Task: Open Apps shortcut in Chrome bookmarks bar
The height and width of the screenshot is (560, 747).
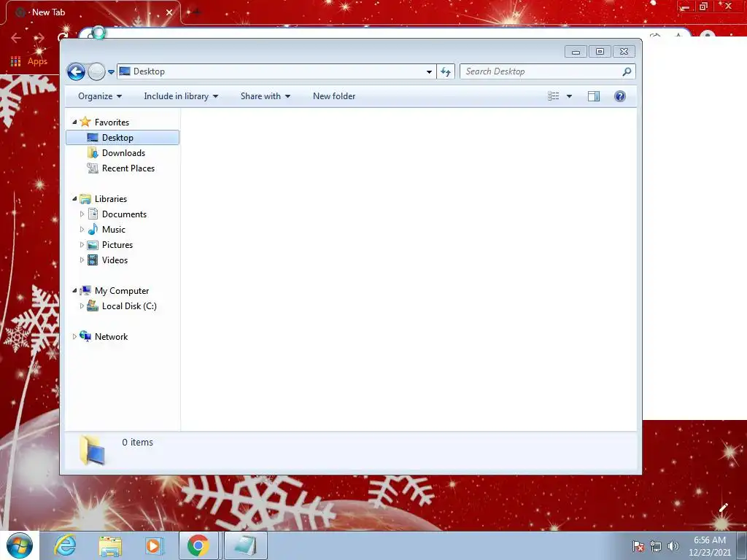Action: (x=29, y=61)
